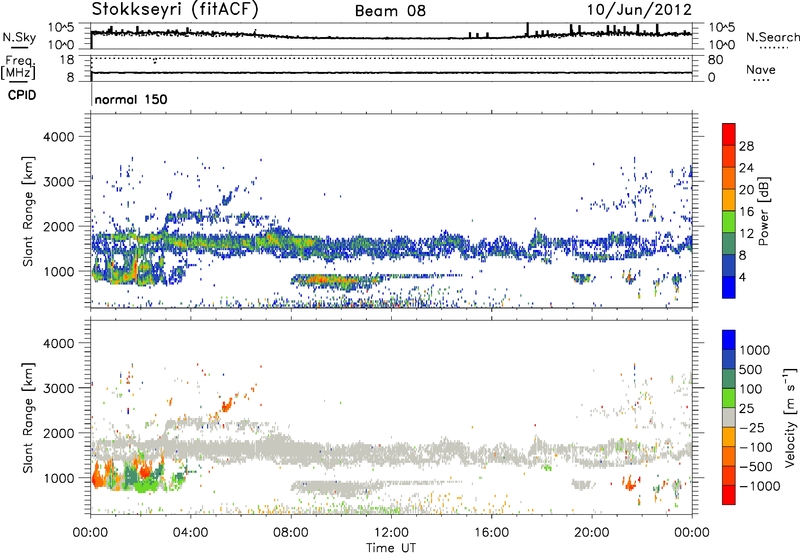Click the 24 value on Power colorbar

[x=746, y=168]
